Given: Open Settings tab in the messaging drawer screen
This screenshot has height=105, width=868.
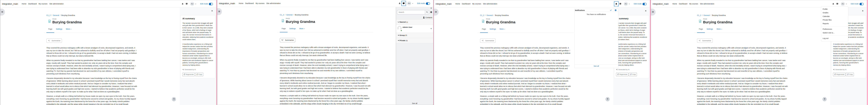Looking at the screenshot, I should click(292, 29).
